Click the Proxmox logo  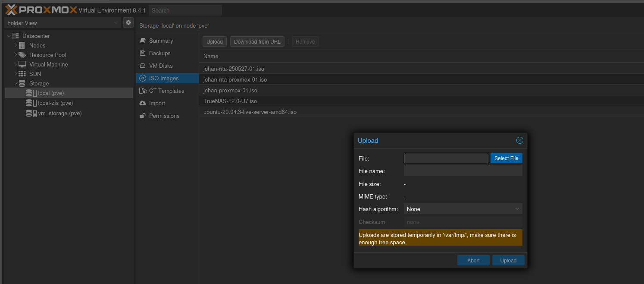[41, 10]
